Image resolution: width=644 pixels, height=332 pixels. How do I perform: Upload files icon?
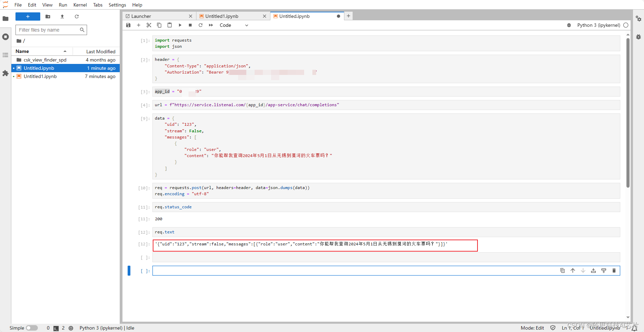[62, 16]
